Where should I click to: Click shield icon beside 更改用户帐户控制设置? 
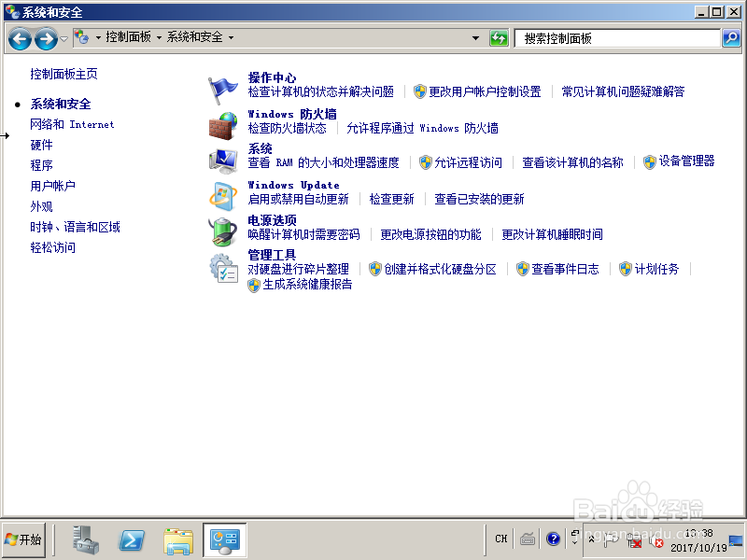coord(419,91)
